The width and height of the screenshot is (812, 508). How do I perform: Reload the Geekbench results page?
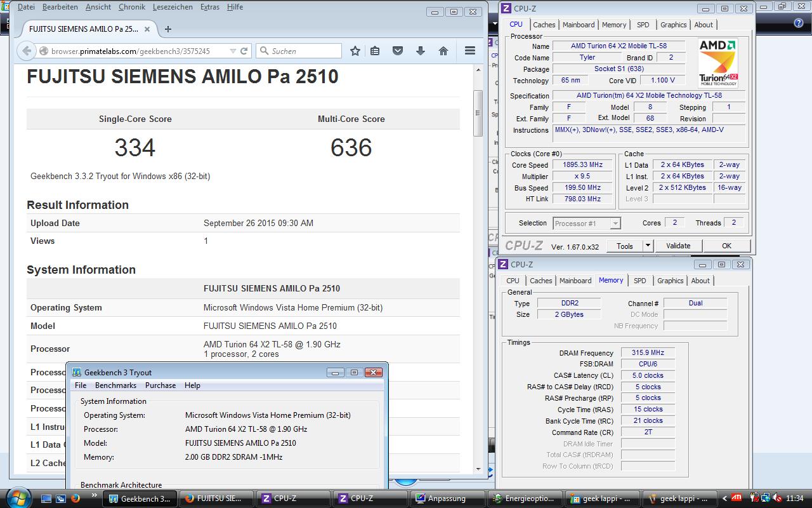244,51
